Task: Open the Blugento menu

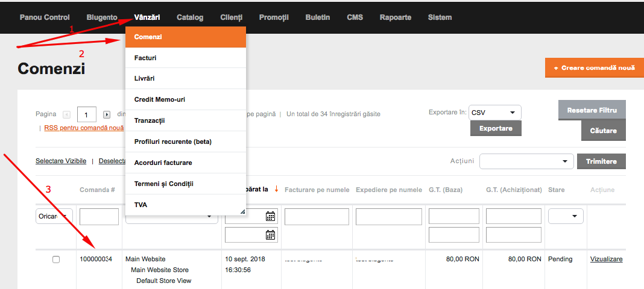Action: [x=102, y=17]
